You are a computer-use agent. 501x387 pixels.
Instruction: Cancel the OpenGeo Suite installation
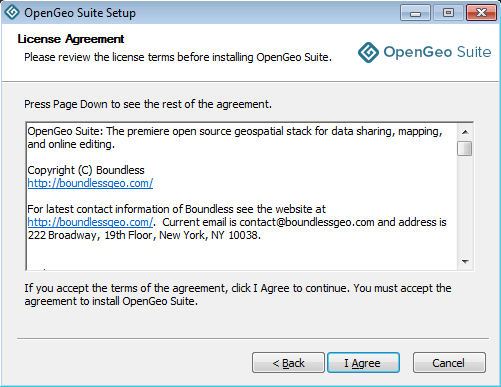click(x=449, y=363)
